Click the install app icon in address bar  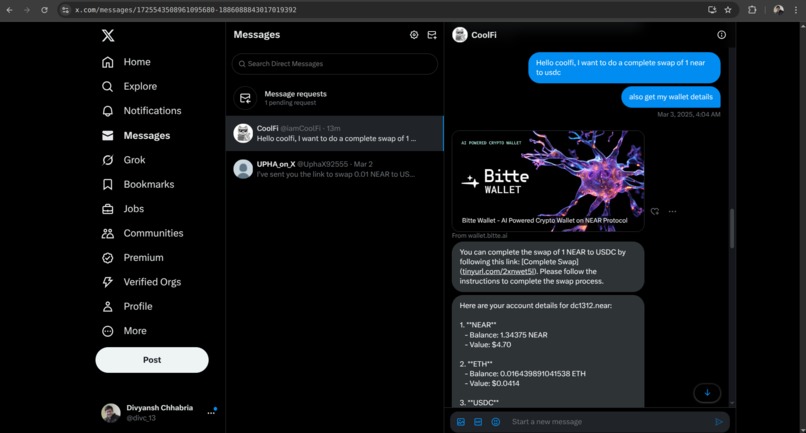[x=712, y=10]
